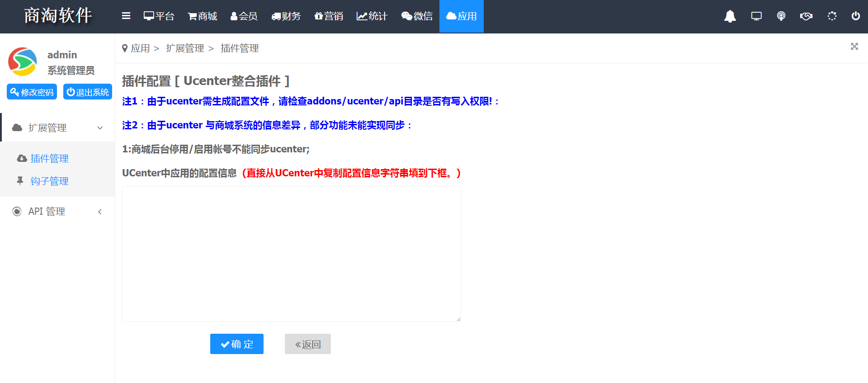Click the "插件配置 [ Ucenter整合插件 ]" heading

[206, 81]
